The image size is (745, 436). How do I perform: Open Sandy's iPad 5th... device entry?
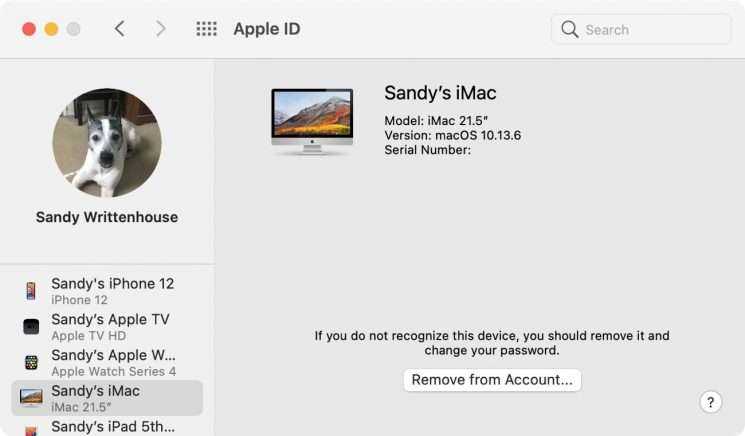(107, 427)
